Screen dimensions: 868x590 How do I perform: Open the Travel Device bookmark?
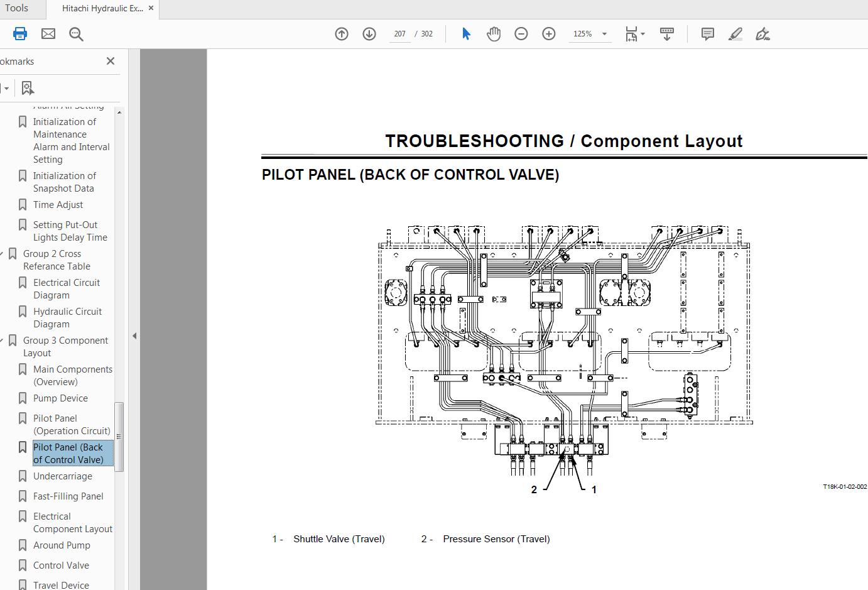click(x=61, y=585)
